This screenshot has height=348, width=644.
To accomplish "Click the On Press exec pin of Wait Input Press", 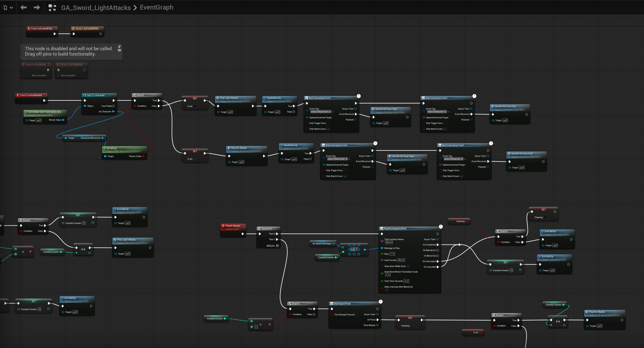I will coord(378,320).
